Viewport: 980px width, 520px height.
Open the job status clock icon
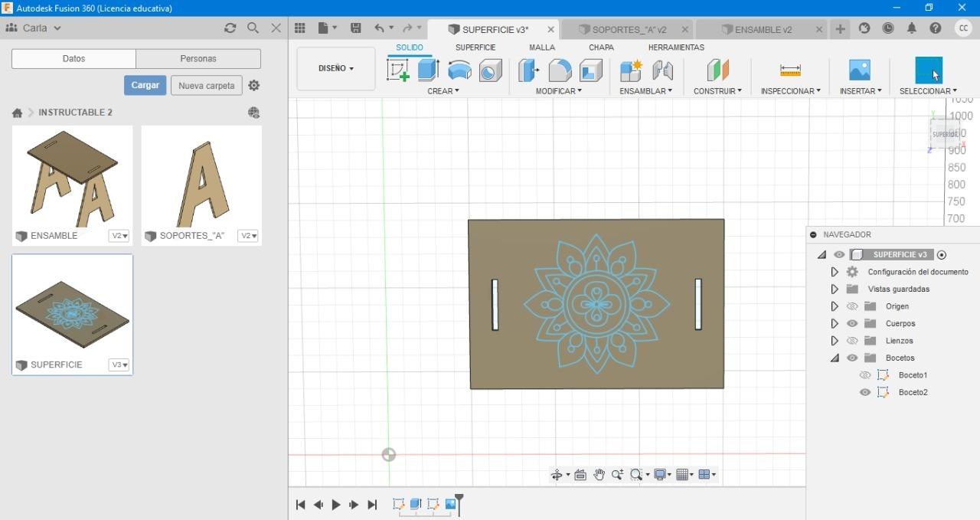pyautogui.click(x=888, y=28)
